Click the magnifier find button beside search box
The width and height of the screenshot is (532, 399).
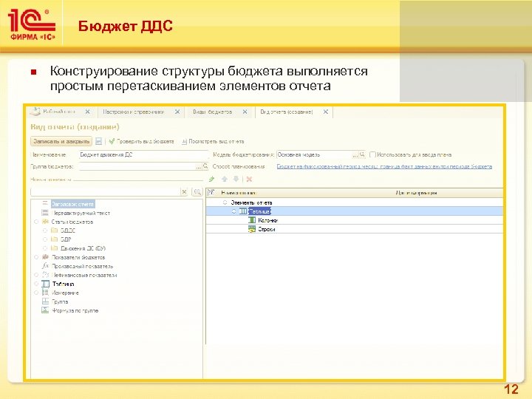tap(197, 192)
